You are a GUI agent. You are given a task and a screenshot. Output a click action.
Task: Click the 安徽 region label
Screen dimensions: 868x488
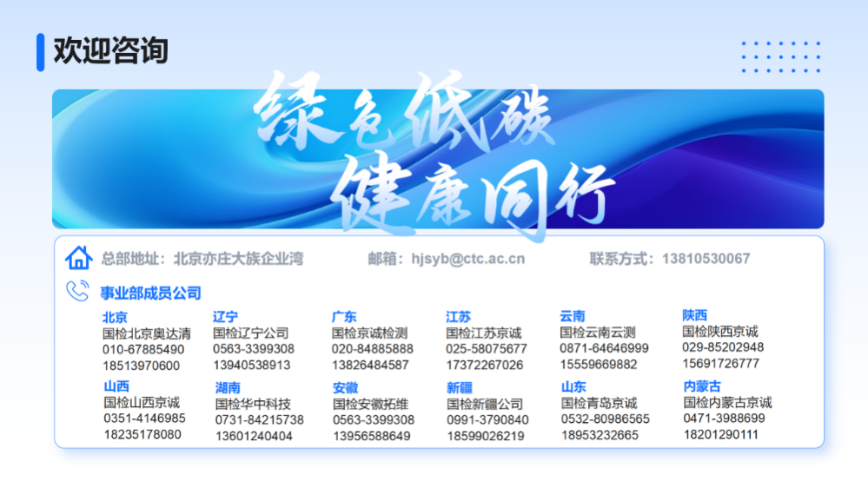click(346, 387)
